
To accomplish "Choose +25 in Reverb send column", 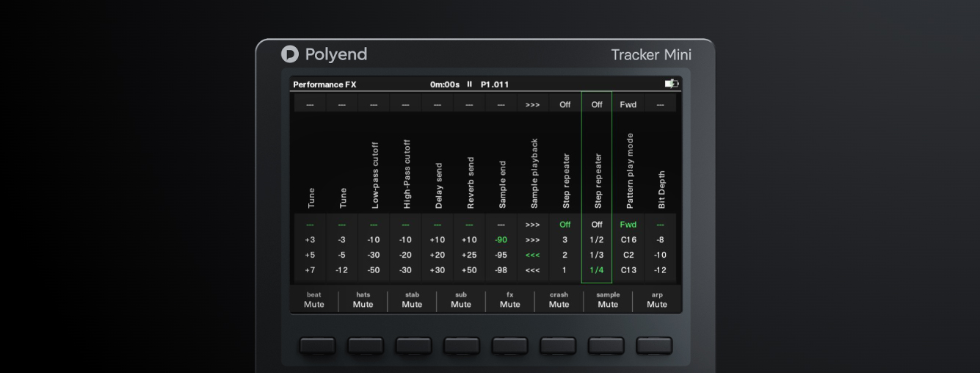I will 469,255.
